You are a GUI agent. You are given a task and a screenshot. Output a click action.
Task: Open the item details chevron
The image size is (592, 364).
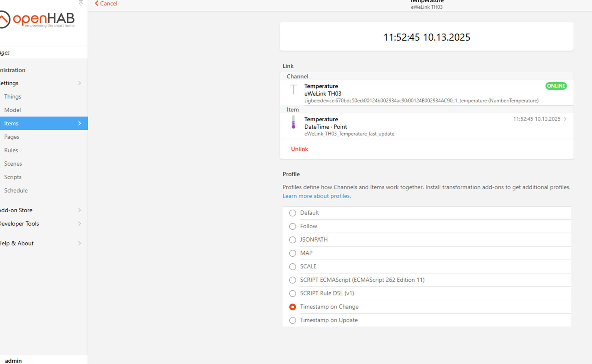(x=565, y=119)
